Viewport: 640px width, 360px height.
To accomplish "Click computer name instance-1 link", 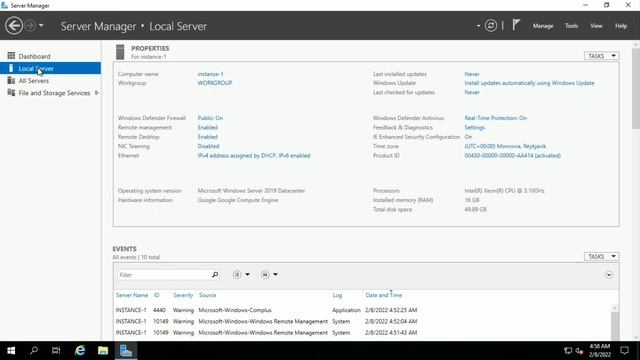I will [x=210, y=74].
